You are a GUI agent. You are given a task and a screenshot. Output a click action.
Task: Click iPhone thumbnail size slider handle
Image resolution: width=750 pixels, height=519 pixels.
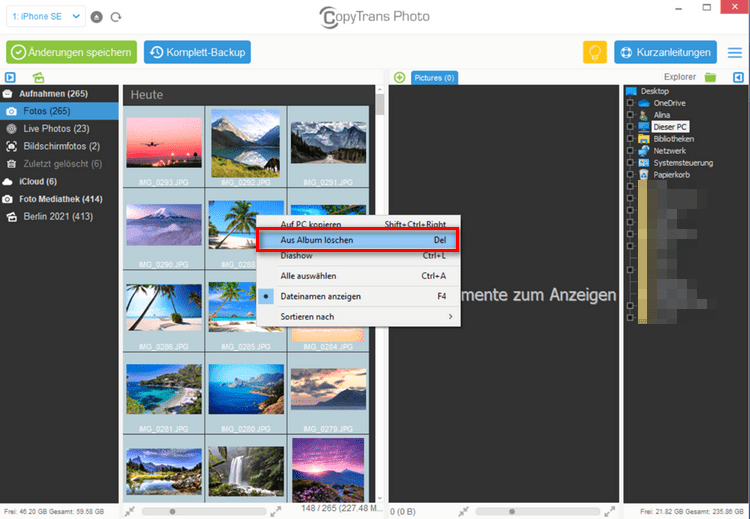[173, 511]
